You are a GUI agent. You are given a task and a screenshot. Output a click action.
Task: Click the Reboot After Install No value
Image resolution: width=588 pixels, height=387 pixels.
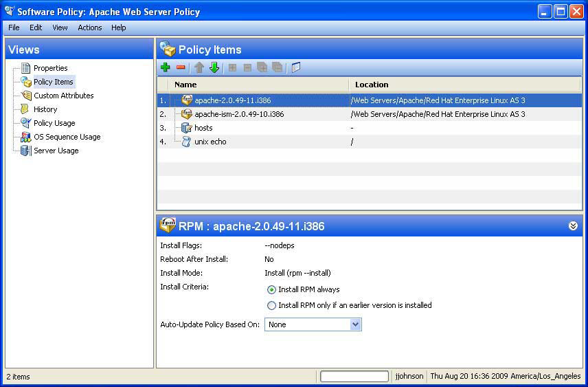(x=269, y=259)
